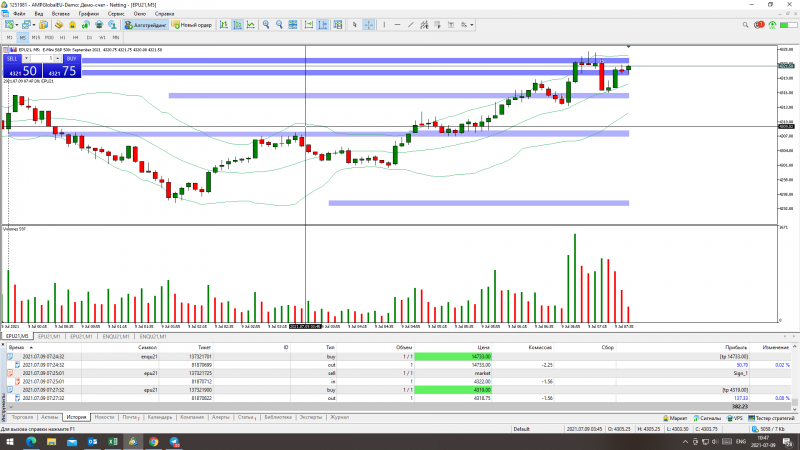This screenshot has width=800, height=450.
Task: Toggle chart auto scroll
Action: (x=309, y=24)
